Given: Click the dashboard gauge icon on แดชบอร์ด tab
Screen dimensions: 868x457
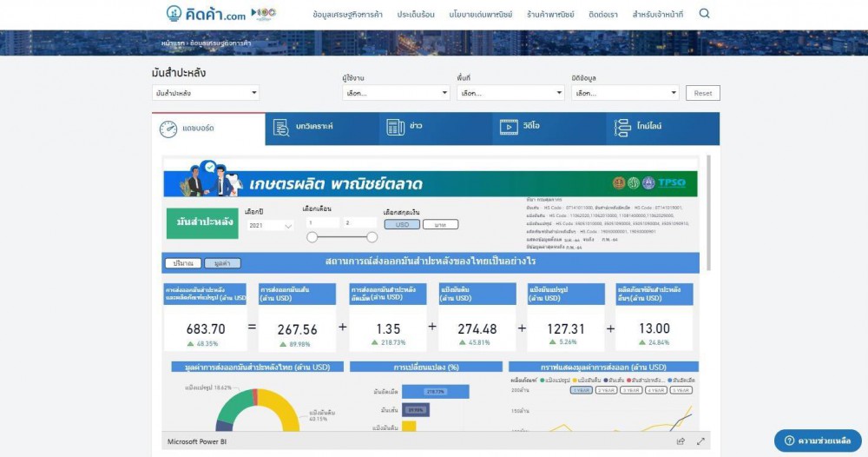Looking at the screenshot, I should [168, 129].
